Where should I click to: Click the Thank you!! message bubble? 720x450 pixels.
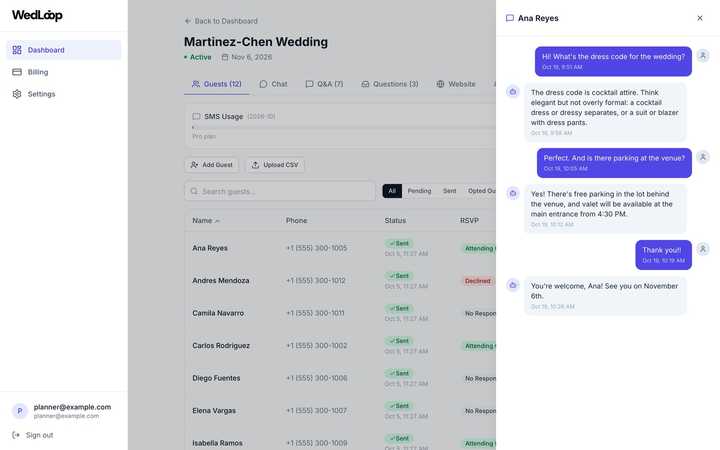point(664,255)
